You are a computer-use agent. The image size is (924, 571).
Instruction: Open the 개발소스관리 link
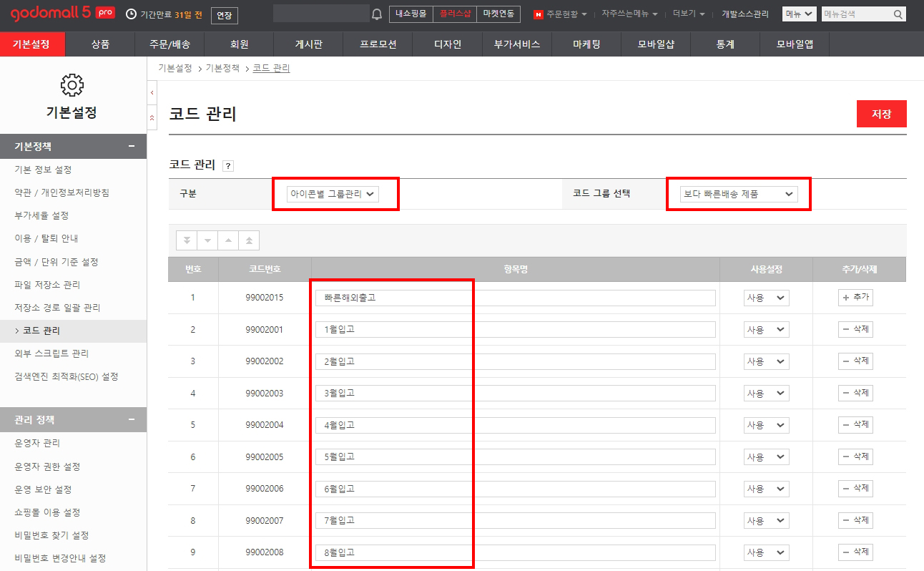coord(745,14)
